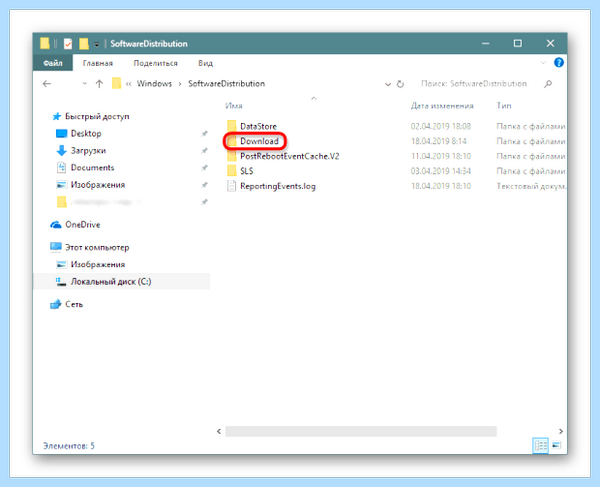Image resolution: width=600 pixels, height=487 pixels.
Task: Click the pin icon next to Desktop
Action: tap(204, 134)
